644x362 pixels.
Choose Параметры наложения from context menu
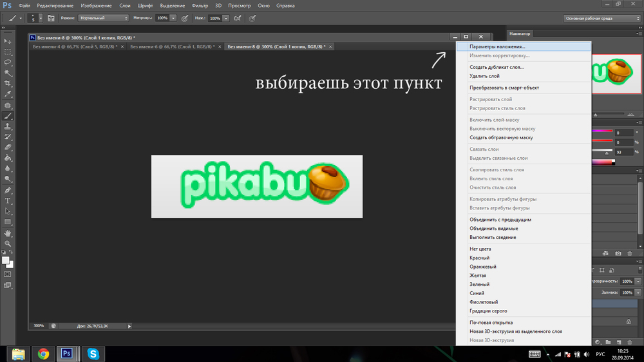point(497,47)
